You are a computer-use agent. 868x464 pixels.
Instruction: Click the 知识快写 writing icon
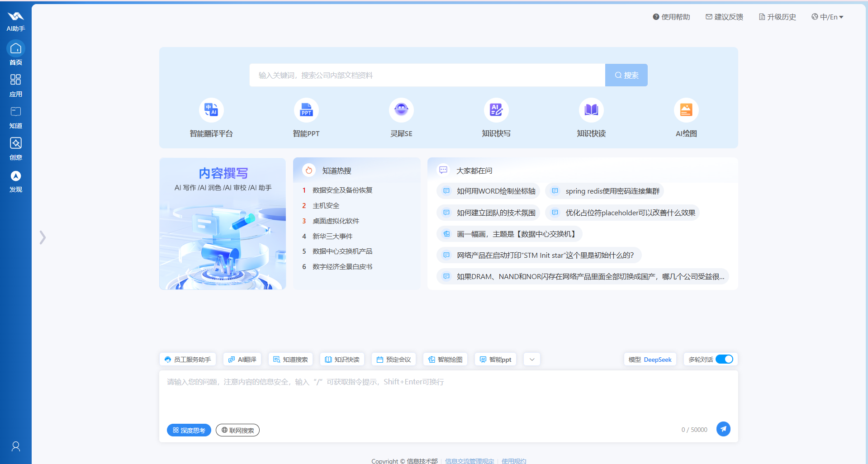pos(496,110)
